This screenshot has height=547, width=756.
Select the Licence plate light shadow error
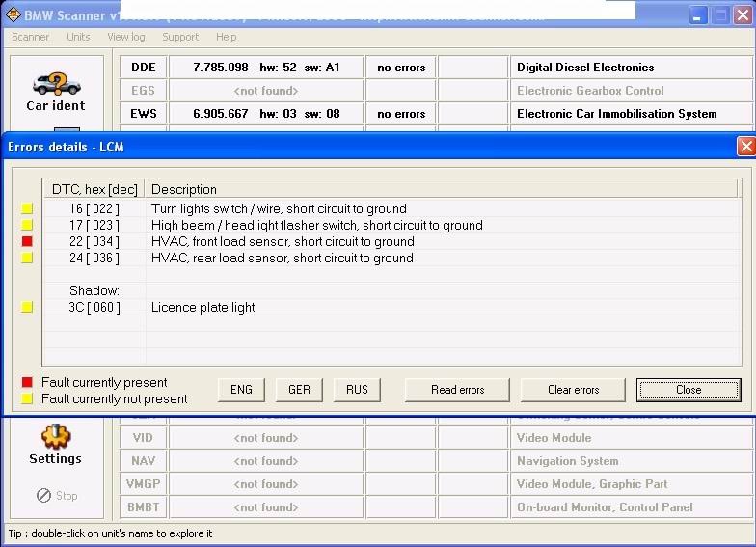tap(391, 307)
